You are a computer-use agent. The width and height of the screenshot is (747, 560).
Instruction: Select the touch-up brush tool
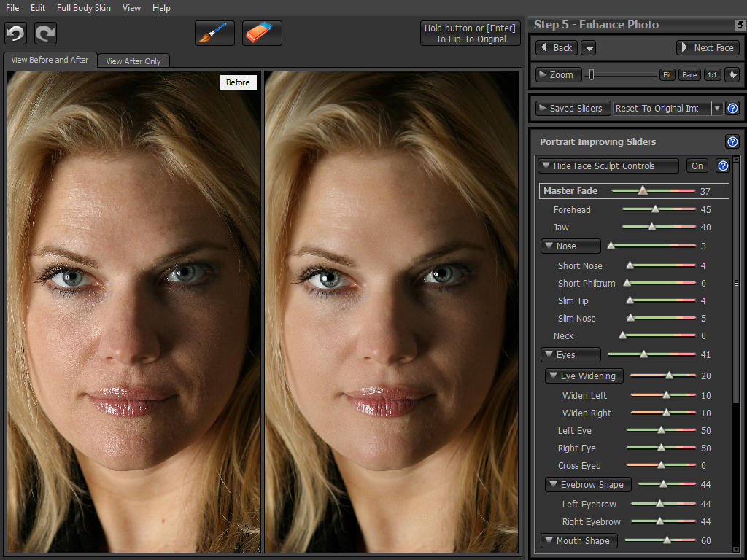pyautogui.click(x=214, y=34)
